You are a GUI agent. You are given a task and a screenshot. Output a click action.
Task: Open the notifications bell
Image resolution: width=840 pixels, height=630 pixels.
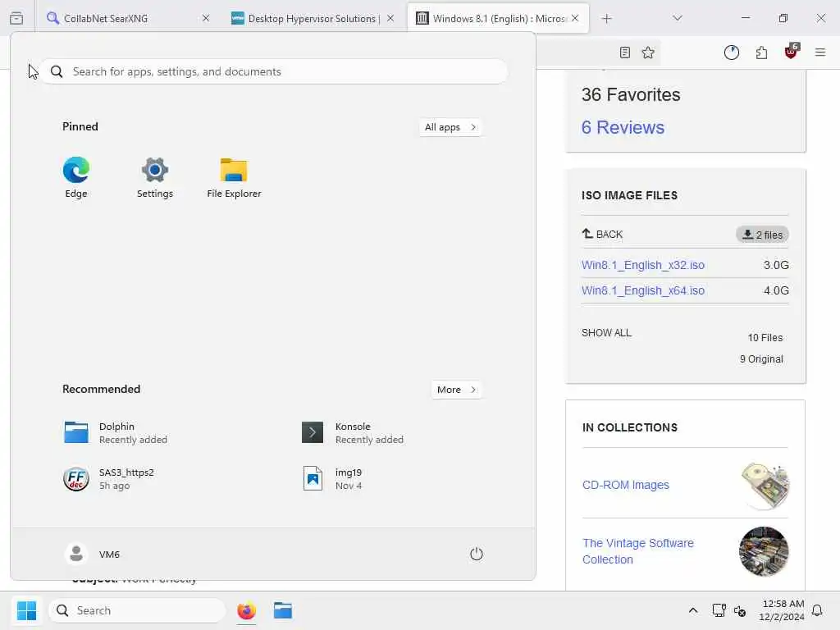[x=817, y=610]
